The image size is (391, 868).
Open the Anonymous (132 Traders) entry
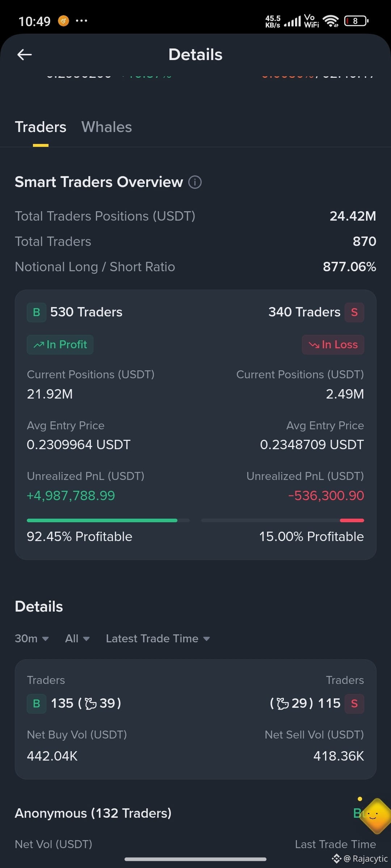[93, 813]
